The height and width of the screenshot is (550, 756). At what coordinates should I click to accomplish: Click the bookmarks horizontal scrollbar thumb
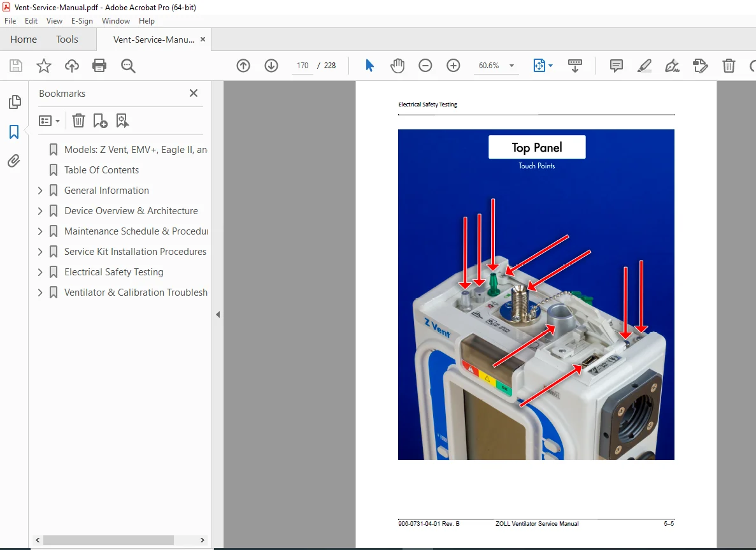point(108,540)
